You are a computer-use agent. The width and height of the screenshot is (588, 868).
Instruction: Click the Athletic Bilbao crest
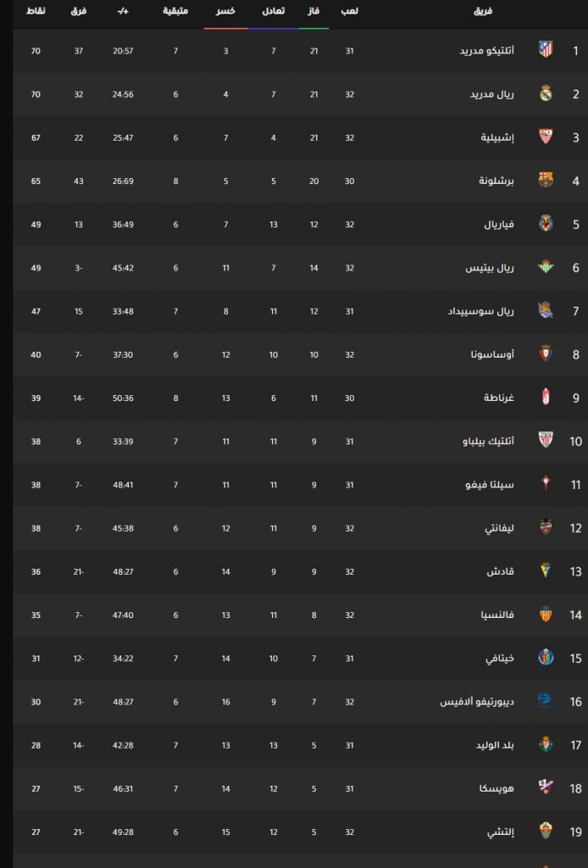point(546,441)
